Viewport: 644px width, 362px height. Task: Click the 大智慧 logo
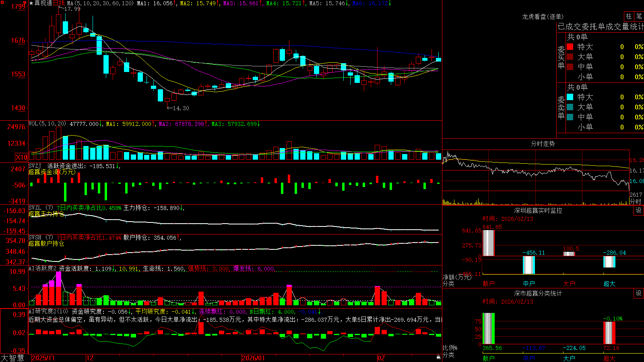(x=12, y=358)
